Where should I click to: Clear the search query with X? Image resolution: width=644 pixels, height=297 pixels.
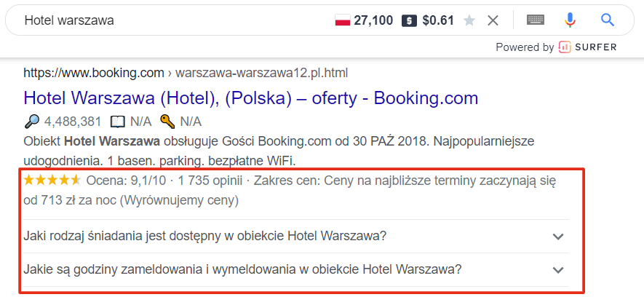click(x=493, y=20)
